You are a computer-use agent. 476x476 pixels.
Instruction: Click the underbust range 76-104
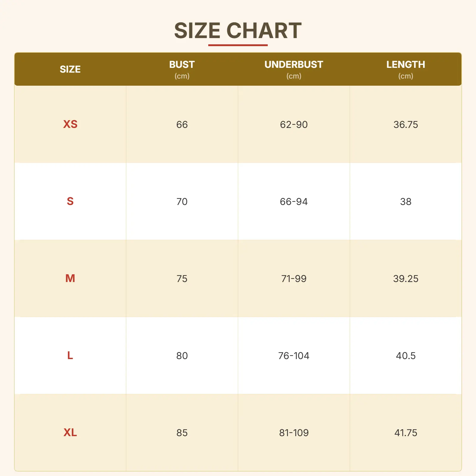tap(294, 356)
